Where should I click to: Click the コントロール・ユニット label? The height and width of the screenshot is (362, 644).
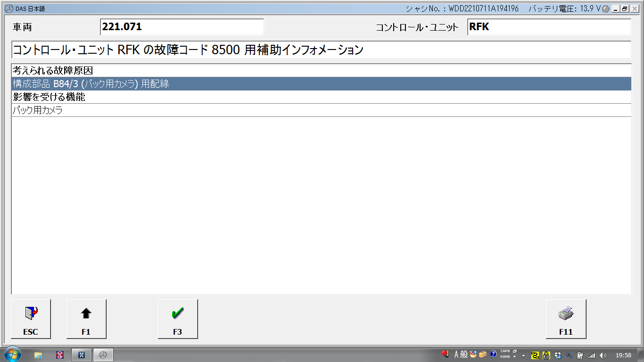point(417,27)
